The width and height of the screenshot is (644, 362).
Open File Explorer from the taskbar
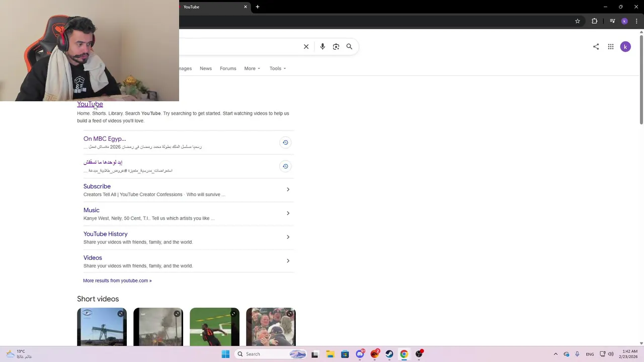(x=330, y=354)
